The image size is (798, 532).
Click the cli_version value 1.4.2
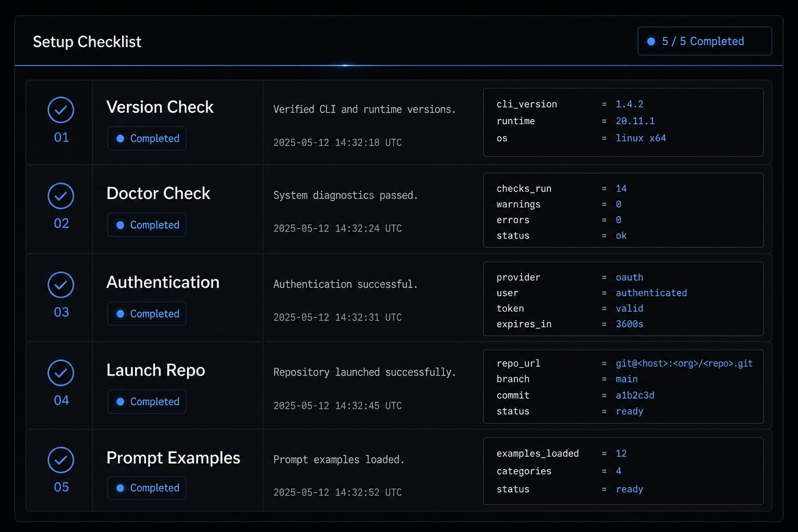(630, 104)
